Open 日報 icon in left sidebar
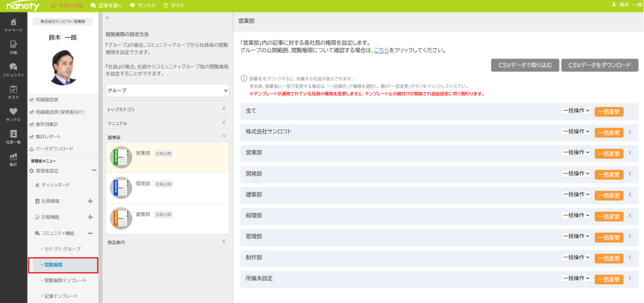Screen dimensions: 644x303 [13, 47]
